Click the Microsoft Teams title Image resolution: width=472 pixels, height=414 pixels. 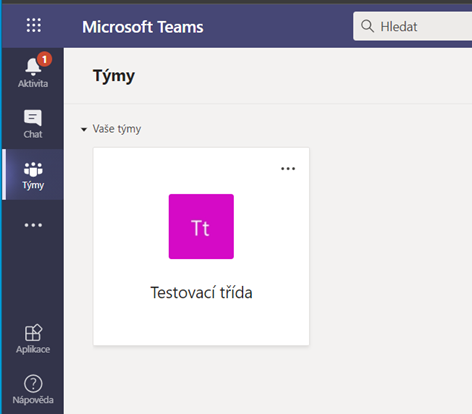click(143, 27)
